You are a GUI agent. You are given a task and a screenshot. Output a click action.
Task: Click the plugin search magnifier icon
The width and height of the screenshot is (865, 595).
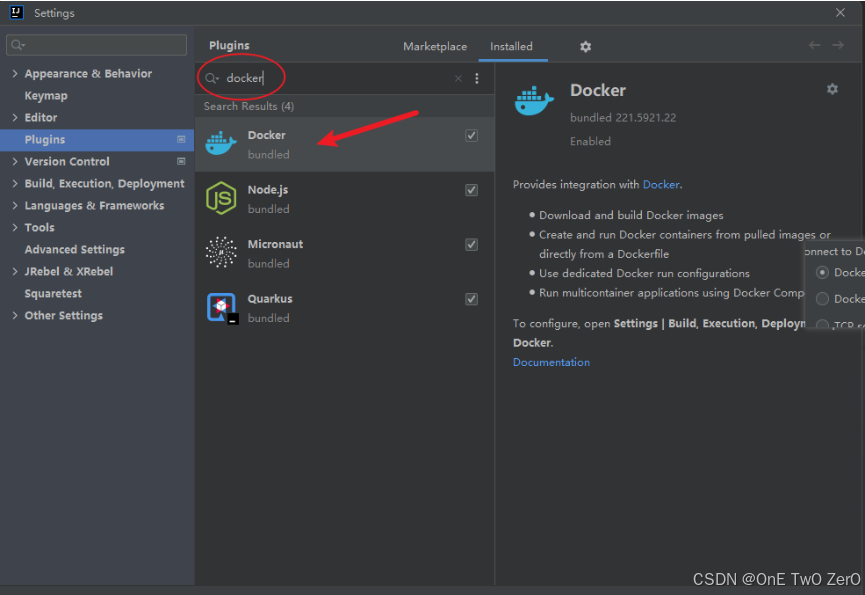pyautogui.click(x=212, y=78)
